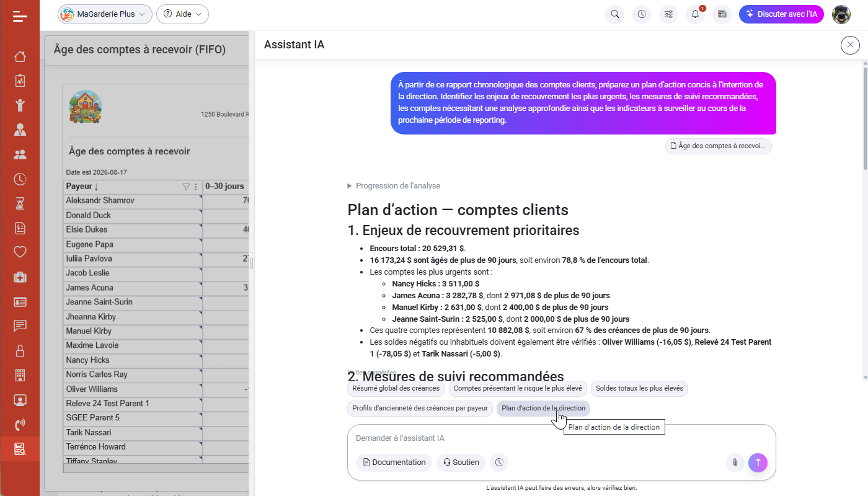Open the staff person icon in sidebar
The width and height of the screenshot is (868, 496).
(x=20, y=130)
